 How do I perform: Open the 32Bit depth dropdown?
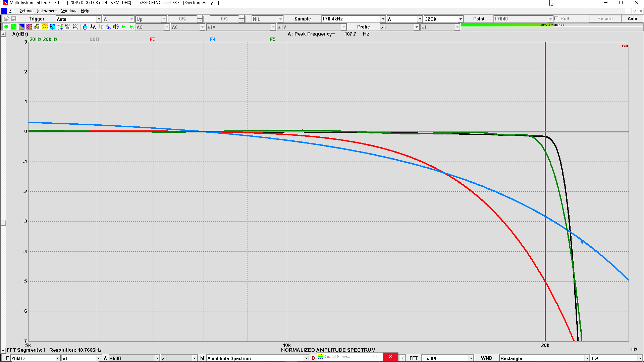(x=443, y=19)
